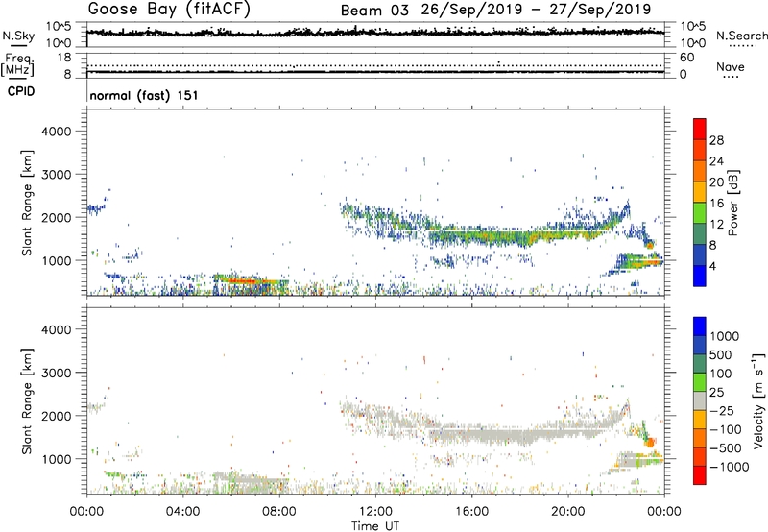Click the 4 label on Power colorbar
This screenshot has height=532, width=768.
pos(713,266)
